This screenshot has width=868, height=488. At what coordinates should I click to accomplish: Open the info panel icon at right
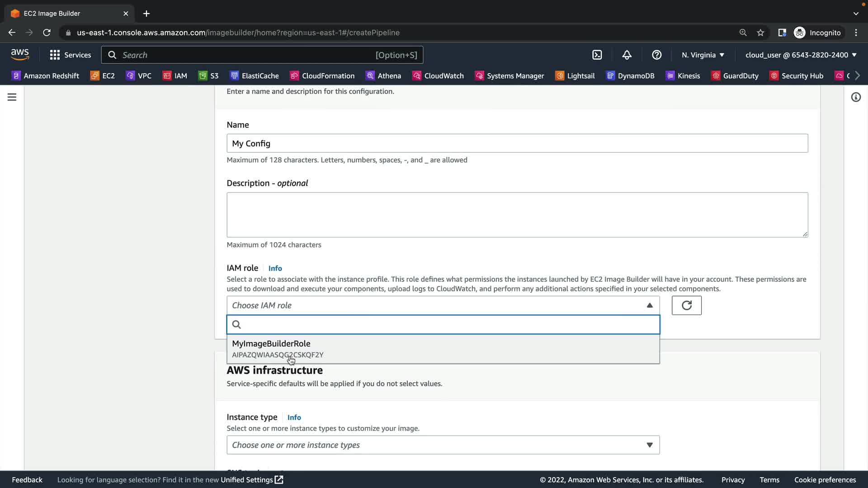point(855,97)
